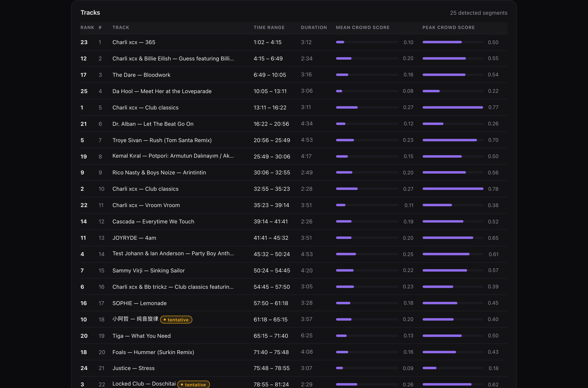Click time range '4:15 – 6:49'
The height and width of the screenshot is (388, 588).
coord(268,59)
